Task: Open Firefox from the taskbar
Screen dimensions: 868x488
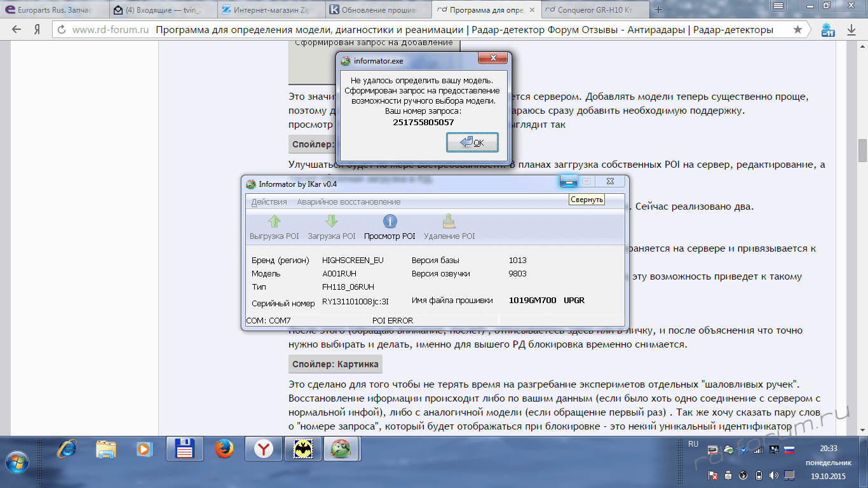Action: [224, 449]
